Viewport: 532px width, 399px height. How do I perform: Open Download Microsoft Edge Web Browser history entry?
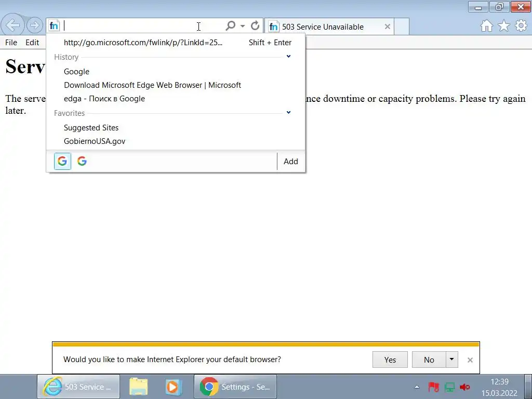(x=176, y=85)
